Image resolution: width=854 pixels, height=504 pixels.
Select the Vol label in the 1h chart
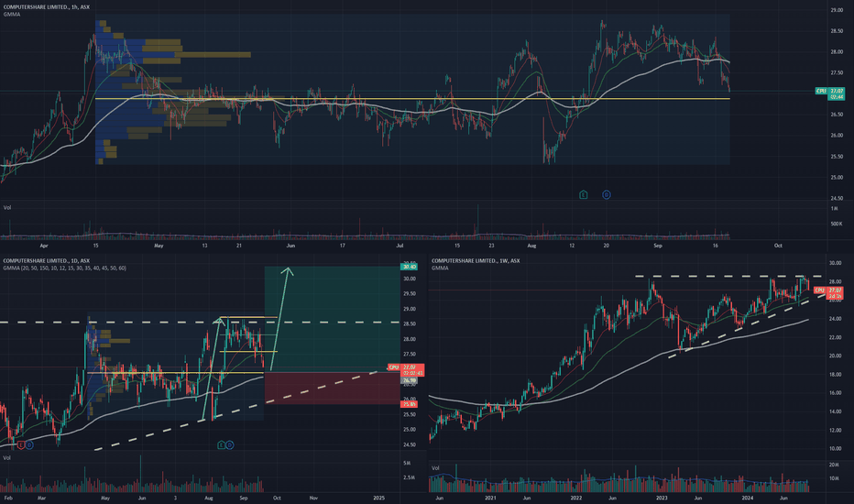[7, 208]
